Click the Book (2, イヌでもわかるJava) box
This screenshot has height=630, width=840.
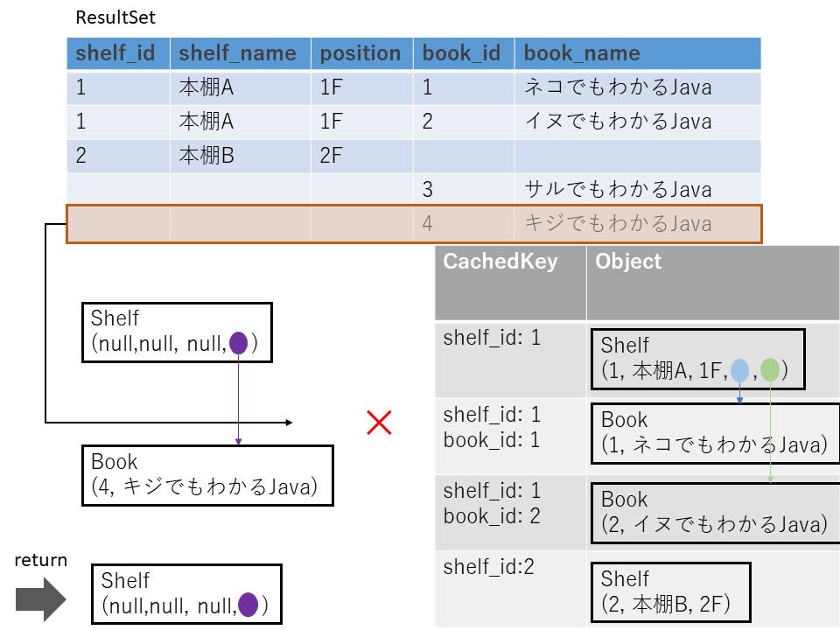[x=714, y=512]
